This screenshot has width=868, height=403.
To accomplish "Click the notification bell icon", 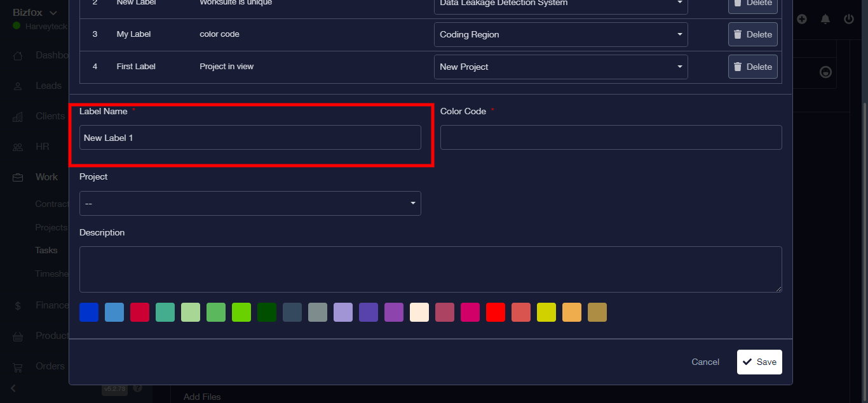I will pos(825,19).
